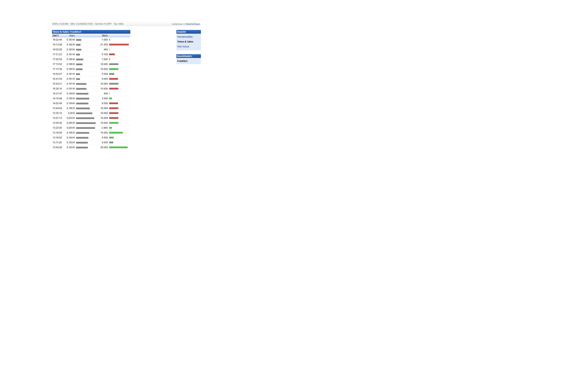Viewport: 588px width, 389px height.
Task: Click the time 19:22:46
Action: click(x=57, y=40)
